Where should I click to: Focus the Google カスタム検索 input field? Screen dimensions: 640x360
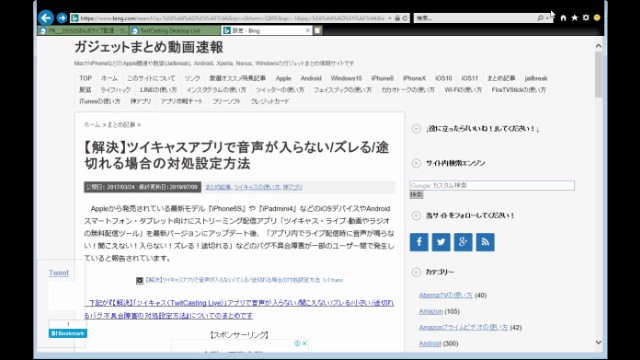[492, 185]
